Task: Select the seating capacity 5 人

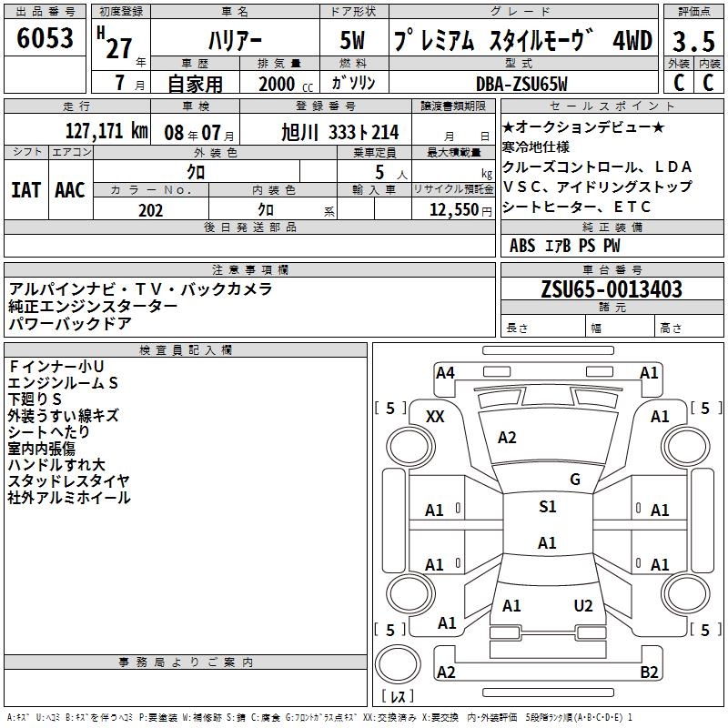Action: click(391, 173)
